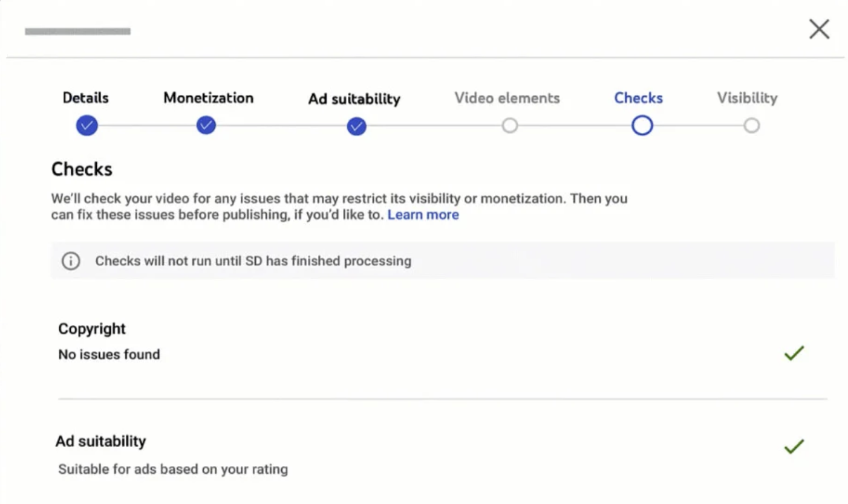Screen dimensions: 848x504
Task: Open the Ad suitability step label
Action: pyautogui.click(x=354, y=99)
